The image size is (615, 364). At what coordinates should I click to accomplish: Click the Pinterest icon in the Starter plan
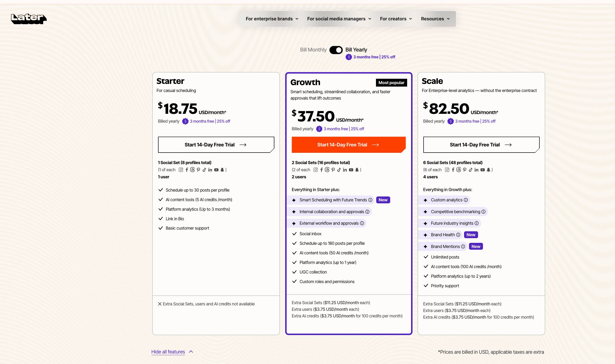pos(198,170)
